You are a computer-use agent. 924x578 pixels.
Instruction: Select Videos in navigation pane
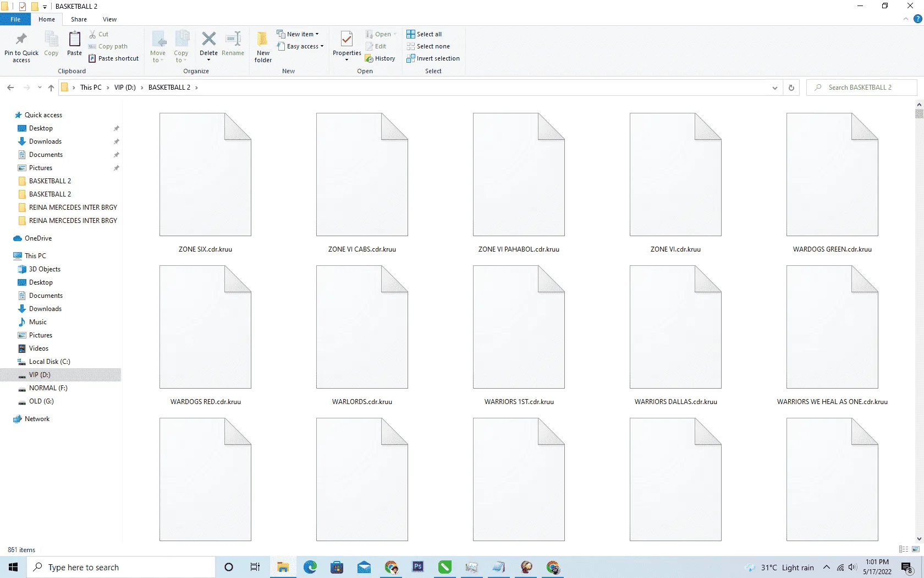[x=38, y=348]
